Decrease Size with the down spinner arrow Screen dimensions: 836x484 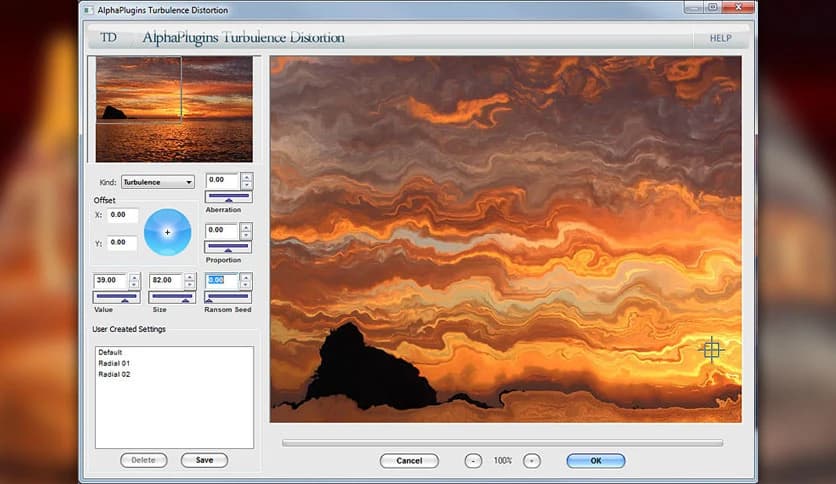click(190, 285)
